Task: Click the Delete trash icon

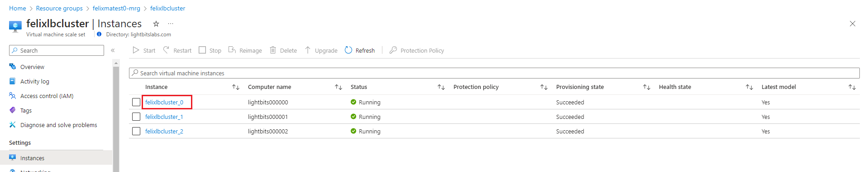Action: [273, 50]
